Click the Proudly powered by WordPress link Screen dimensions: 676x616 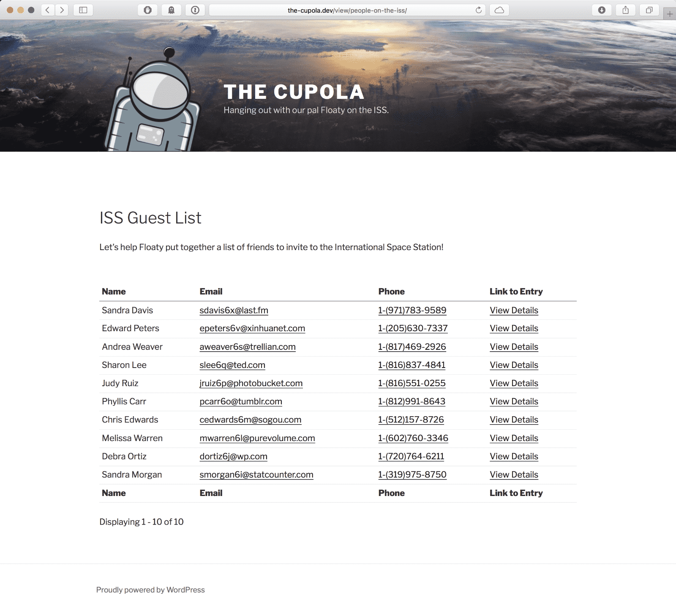click(150, 590)
